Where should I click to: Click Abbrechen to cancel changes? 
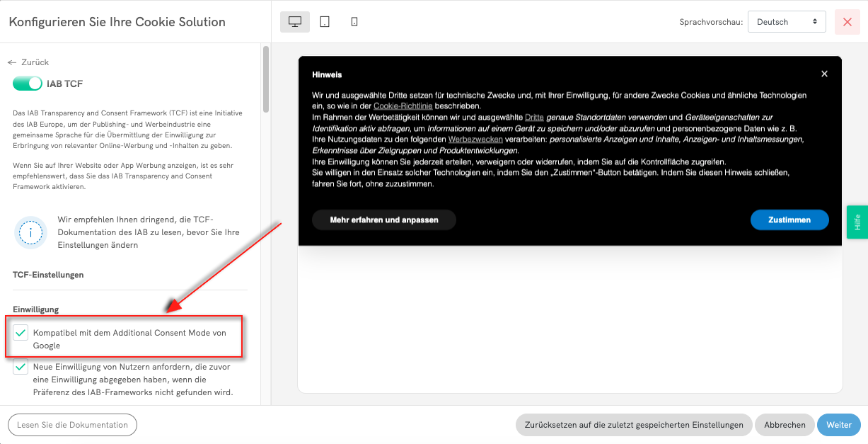coord(785,425)
